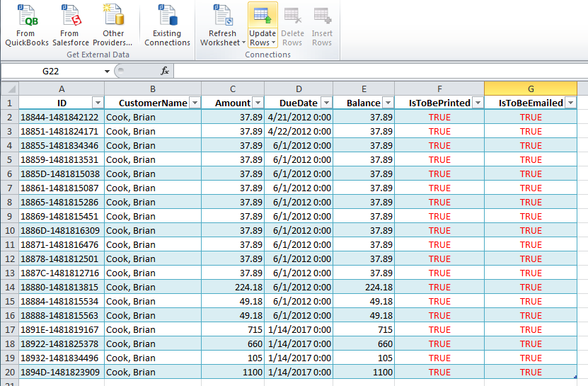Open the DueDate column filter dropdown
The width and height of the screenshot is (588, 386).
[325, 103]
